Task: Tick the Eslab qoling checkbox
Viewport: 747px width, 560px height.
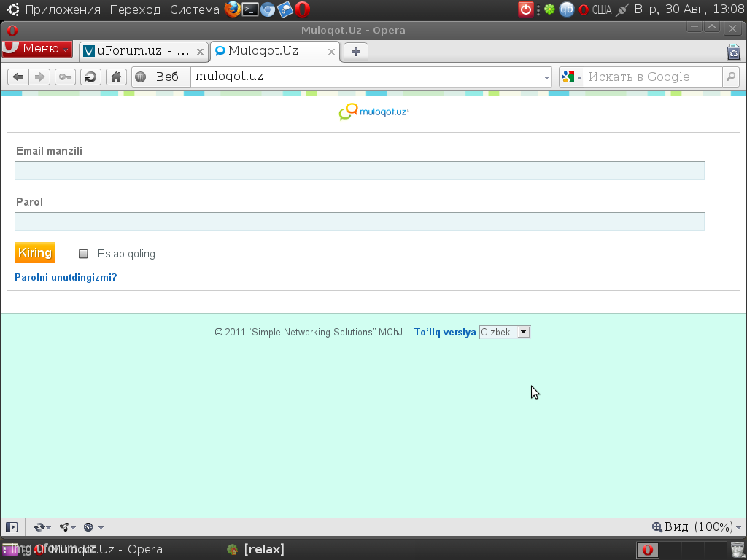Action: [83, 254]
